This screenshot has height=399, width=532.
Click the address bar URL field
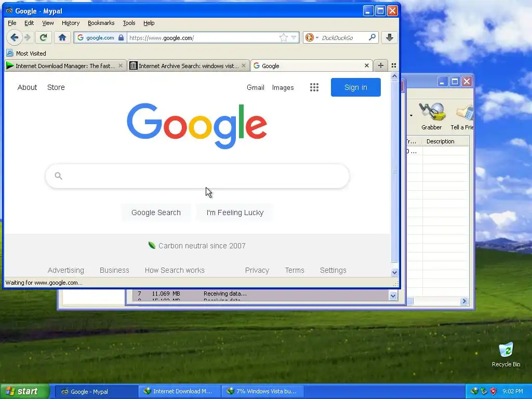coord(204,37)
